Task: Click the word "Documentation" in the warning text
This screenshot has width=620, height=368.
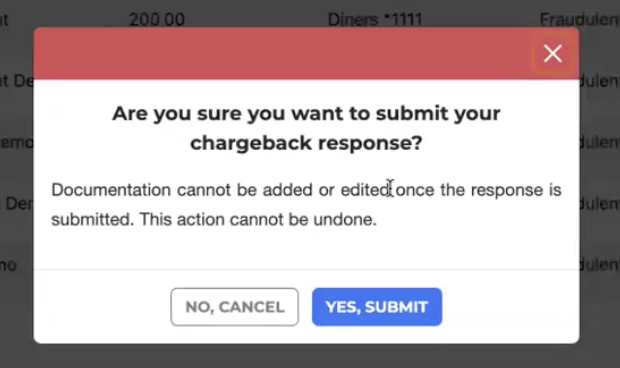Action: tap(111, 190)
